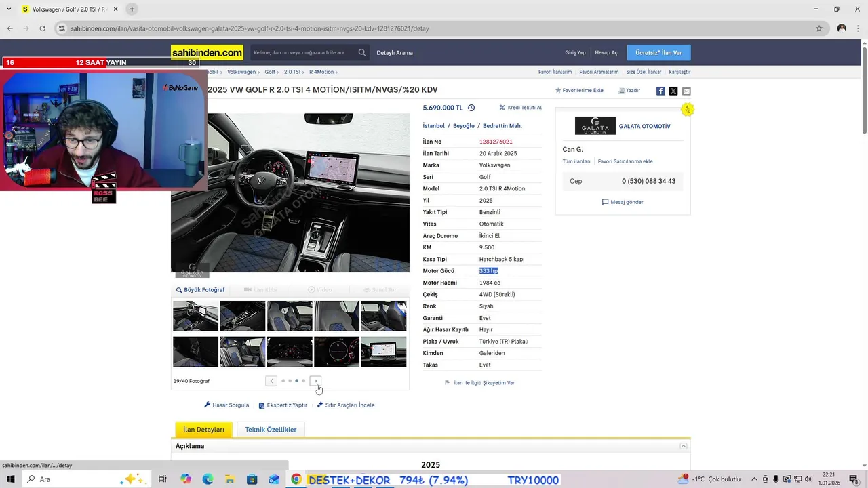Click R 4Motion breadcrumb
Screen dimensions: 868x488
point(321,72)
